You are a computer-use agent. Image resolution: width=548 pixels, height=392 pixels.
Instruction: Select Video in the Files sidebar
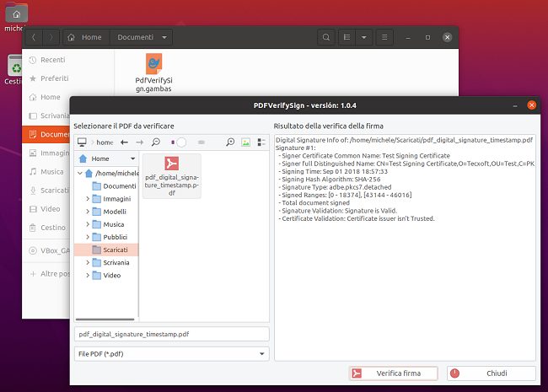pyautogui.click(x=46, y=209)
